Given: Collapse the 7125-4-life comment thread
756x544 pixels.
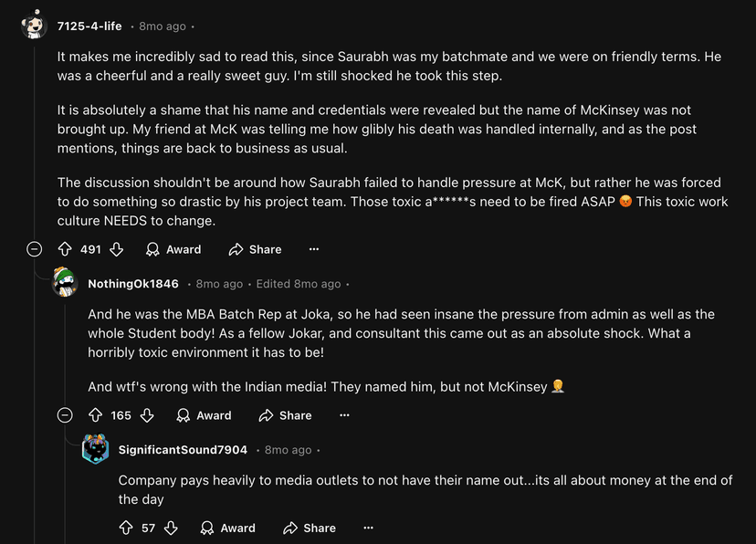Looking at the screenshot, I should pyautogui.click(x=35, y=249).
